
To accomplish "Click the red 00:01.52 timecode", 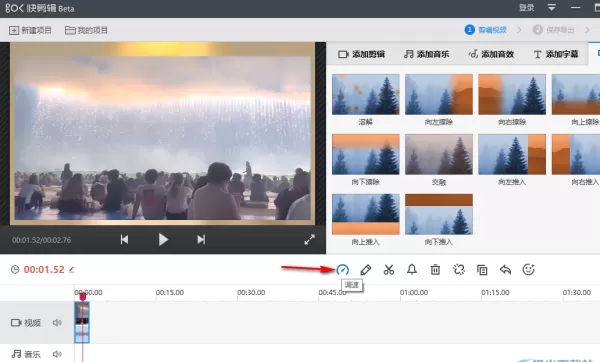I will (x=44, y=270).
